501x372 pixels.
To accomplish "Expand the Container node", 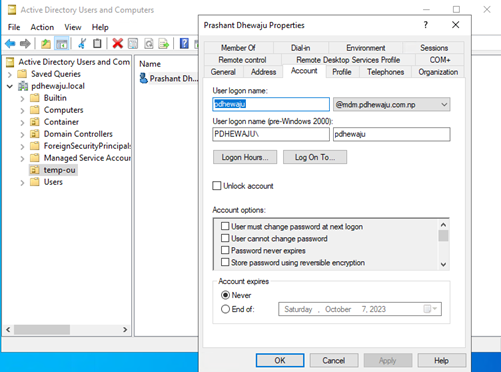I will (x=22, y=122).
